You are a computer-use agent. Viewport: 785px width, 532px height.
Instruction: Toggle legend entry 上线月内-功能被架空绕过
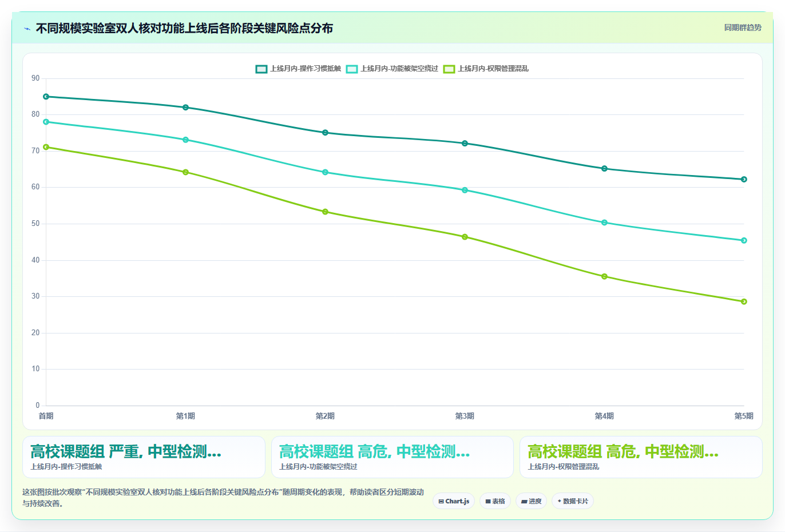(x=392, y=69)
